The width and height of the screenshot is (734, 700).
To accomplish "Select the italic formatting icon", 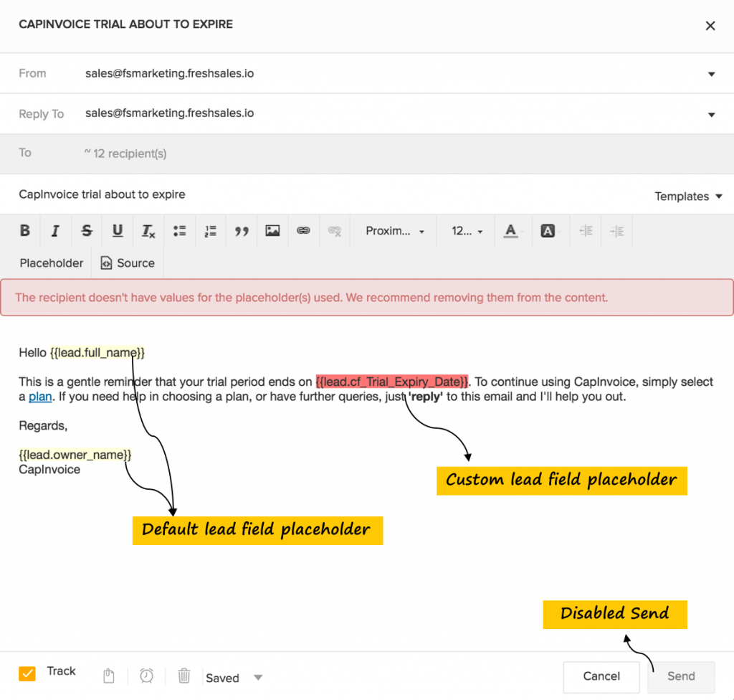I will (55, 230).
